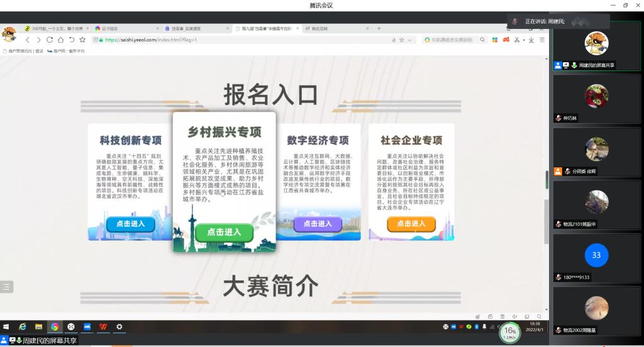Click the search magnifier in the browser search box

click(x=482, y=40)
